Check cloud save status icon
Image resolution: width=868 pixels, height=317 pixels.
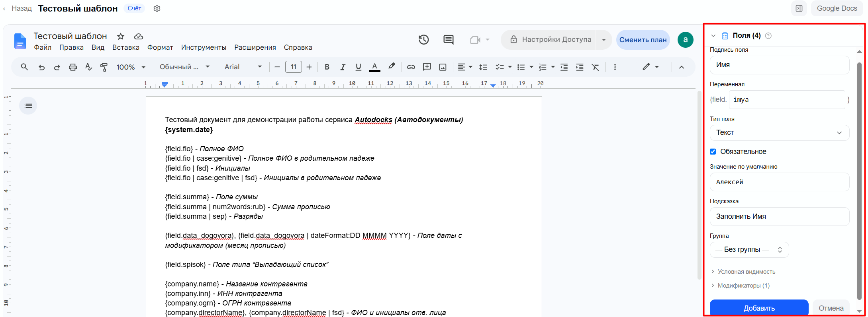click(139, 36)
